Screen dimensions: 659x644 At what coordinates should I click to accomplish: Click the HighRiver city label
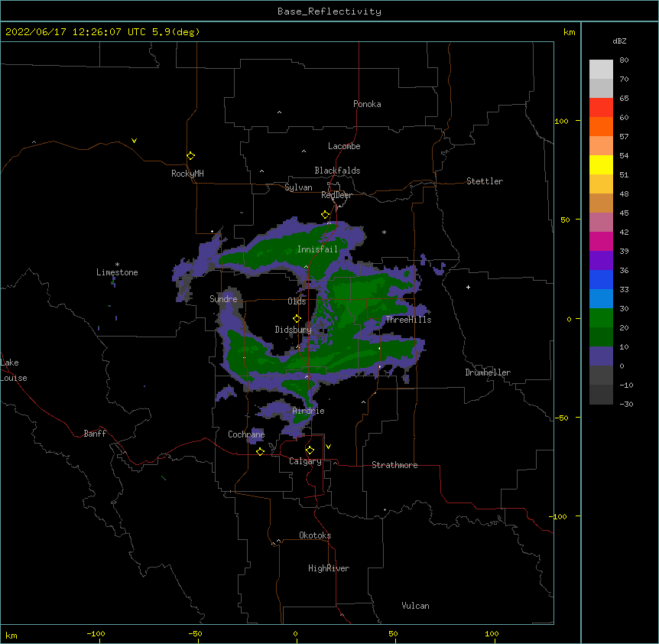point(329,568)
